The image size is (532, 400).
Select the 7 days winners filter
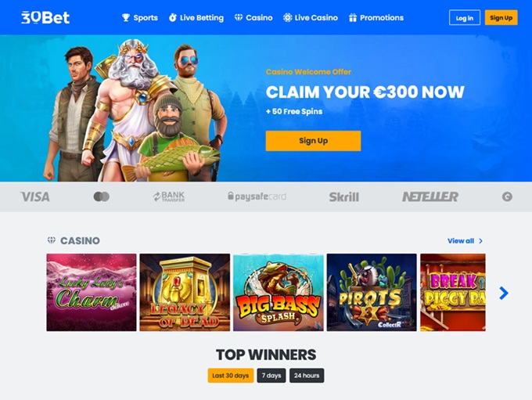(271, 376)
